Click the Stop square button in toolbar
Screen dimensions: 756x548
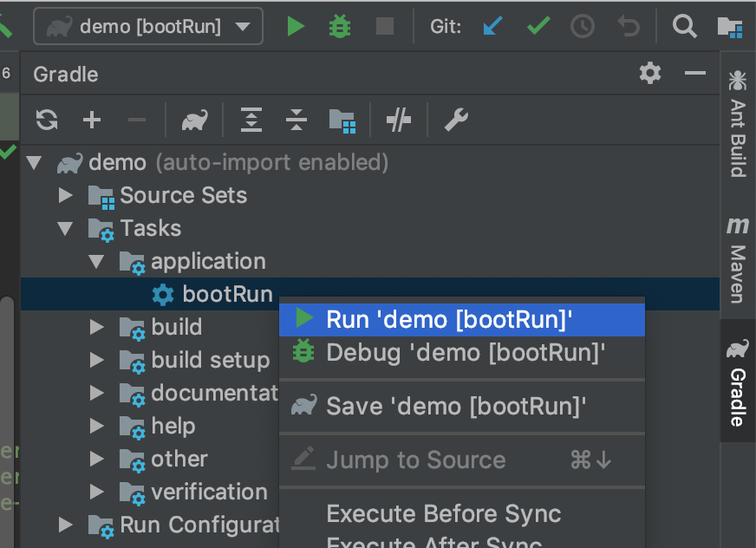[385, 26]
